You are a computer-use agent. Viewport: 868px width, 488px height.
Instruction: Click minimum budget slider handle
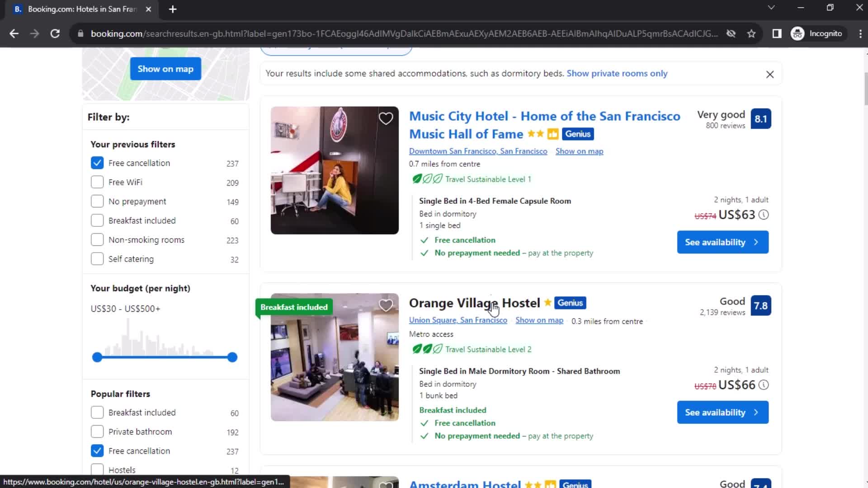[x=97, y=357]
